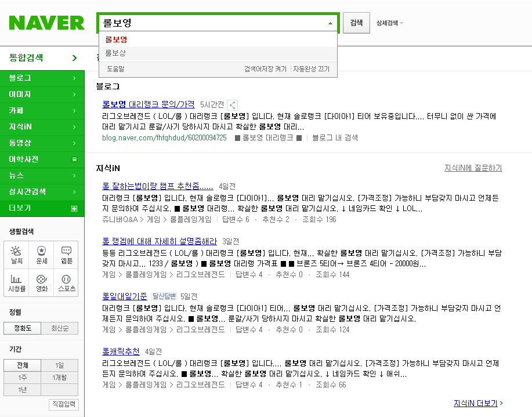The image size is (532, 417).
Task: Open fortune (운세) life search icon
Action: pos(41,255)
